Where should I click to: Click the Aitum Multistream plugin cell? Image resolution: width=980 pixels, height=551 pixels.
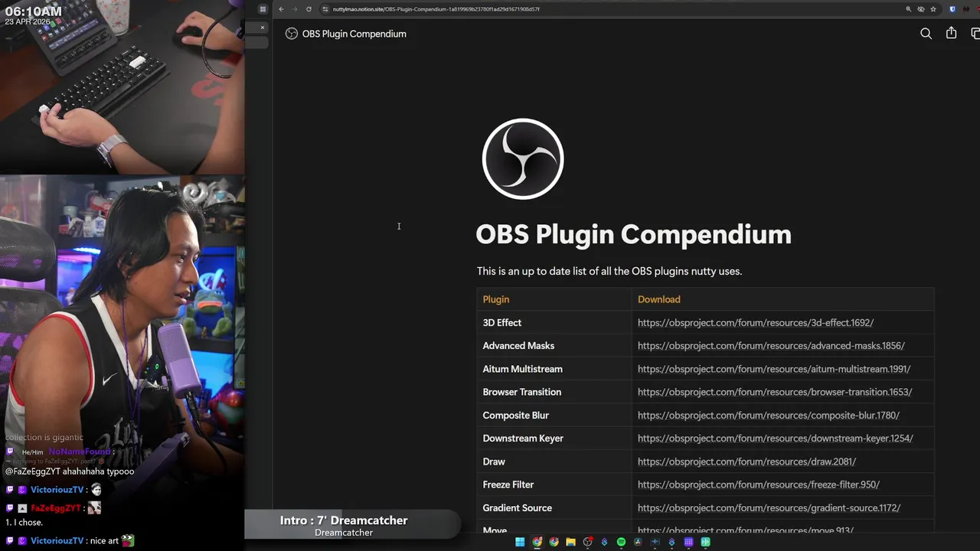[554, 369]
